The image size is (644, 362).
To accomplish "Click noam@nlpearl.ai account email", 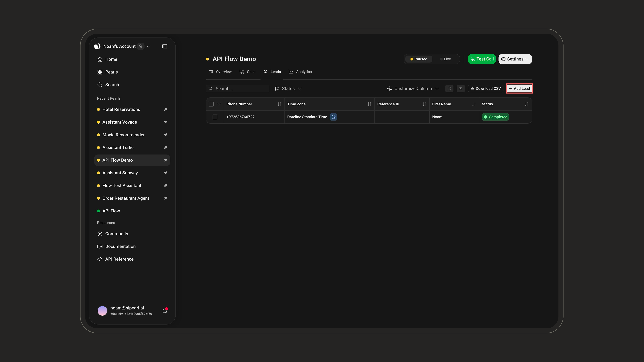I will (127, 308).
